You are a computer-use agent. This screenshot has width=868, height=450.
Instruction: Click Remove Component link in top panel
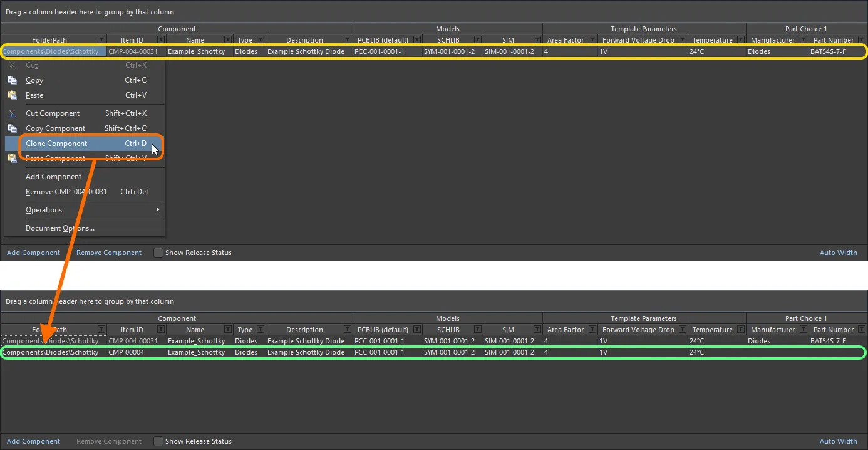(109, 253)
